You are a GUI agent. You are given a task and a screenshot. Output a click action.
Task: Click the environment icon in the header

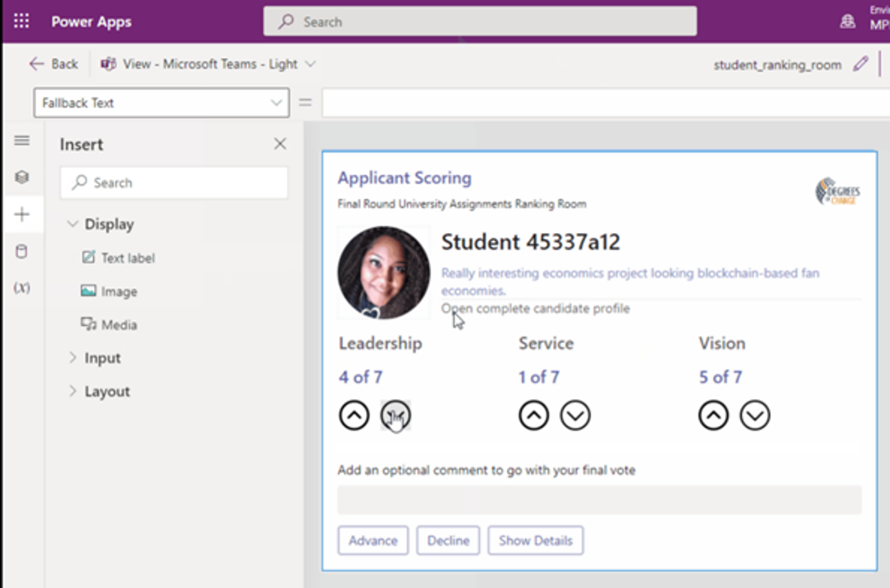coord(847,22)
